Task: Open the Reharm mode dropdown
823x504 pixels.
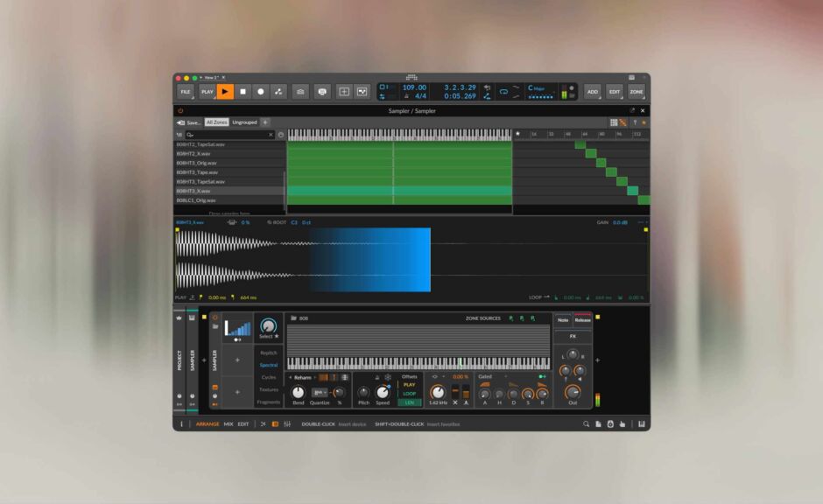Action: coord(304,378)
